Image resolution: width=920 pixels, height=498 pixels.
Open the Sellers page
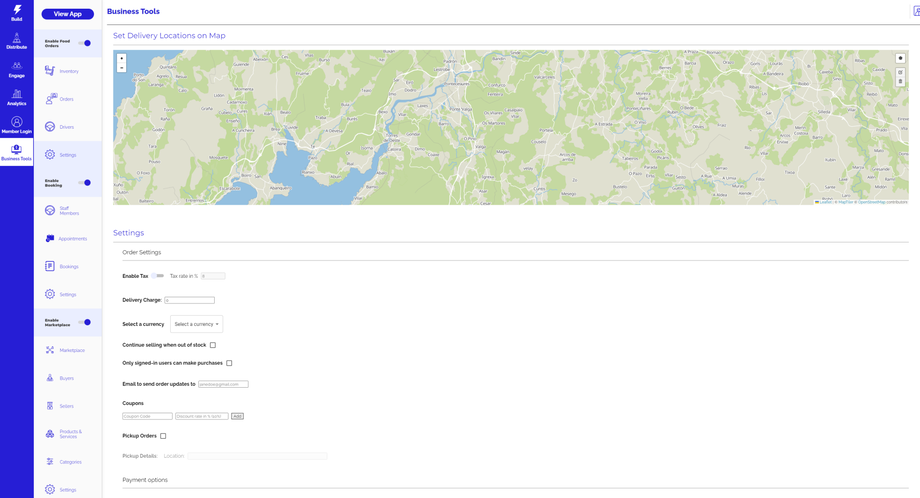point(60,406)
